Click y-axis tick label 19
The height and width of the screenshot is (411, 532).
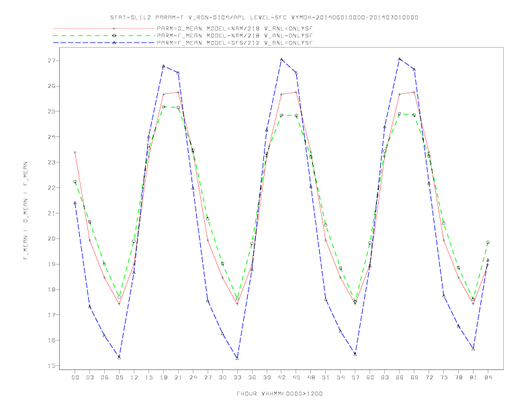[52, 264]
